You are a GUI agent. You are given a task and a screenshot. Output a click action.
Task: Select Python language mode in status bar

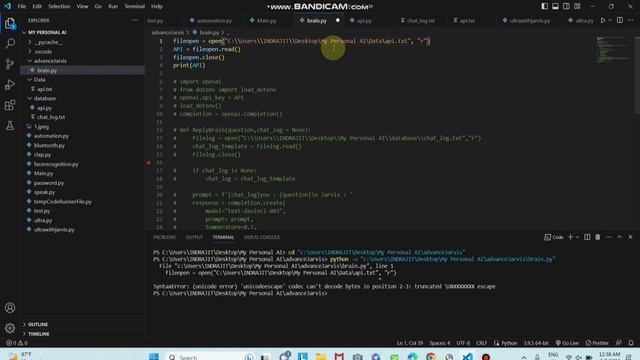[509, 343]
